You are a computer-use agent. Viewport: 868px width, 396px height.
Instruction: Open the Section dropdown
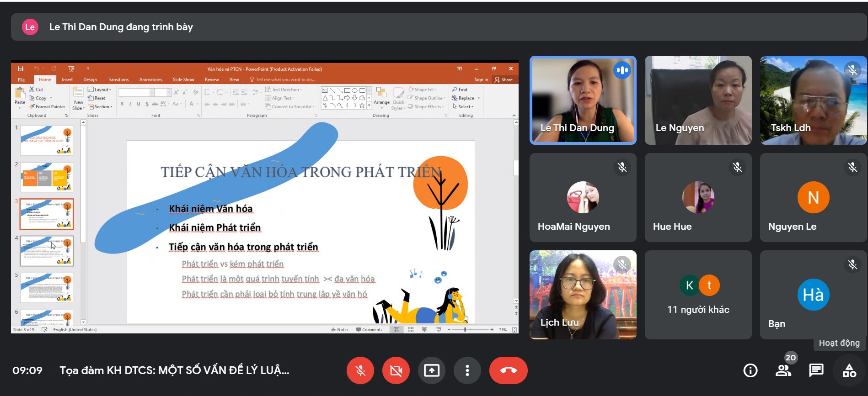[x=101, y=107]
